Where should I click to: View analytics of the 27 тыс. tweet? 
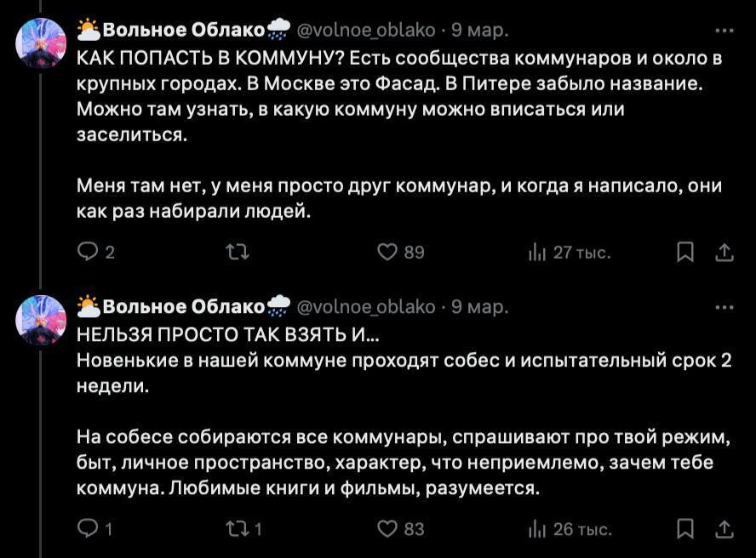tap(537, 252)
